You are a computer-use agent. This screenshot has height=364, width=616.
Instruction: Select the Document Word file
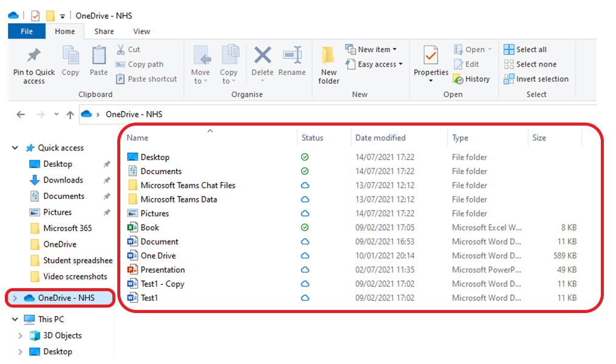coord(159,241)
